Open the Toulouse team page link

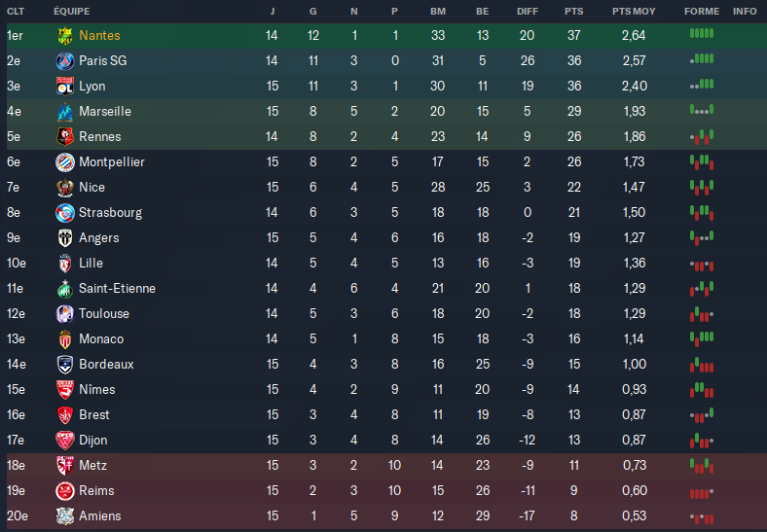104,314
